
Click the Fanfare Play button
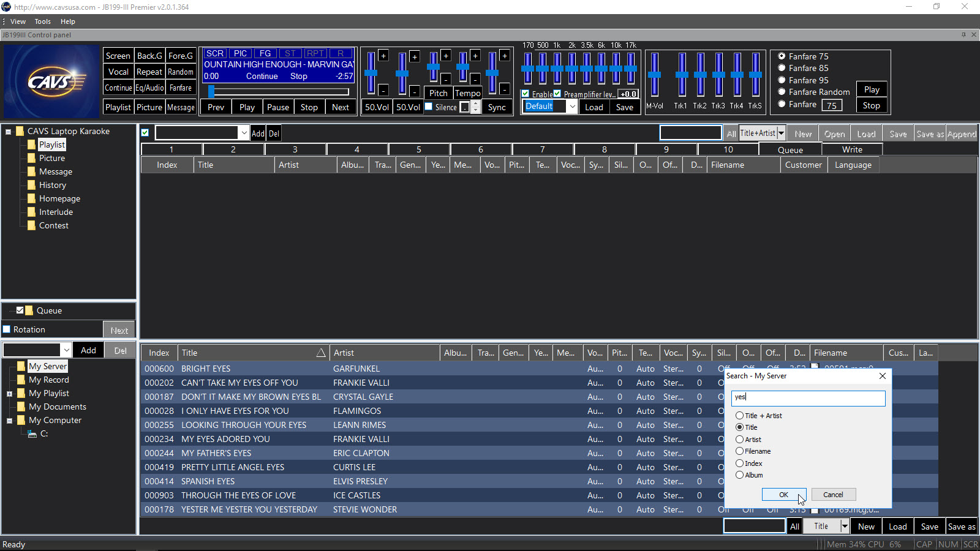[872, 89]
